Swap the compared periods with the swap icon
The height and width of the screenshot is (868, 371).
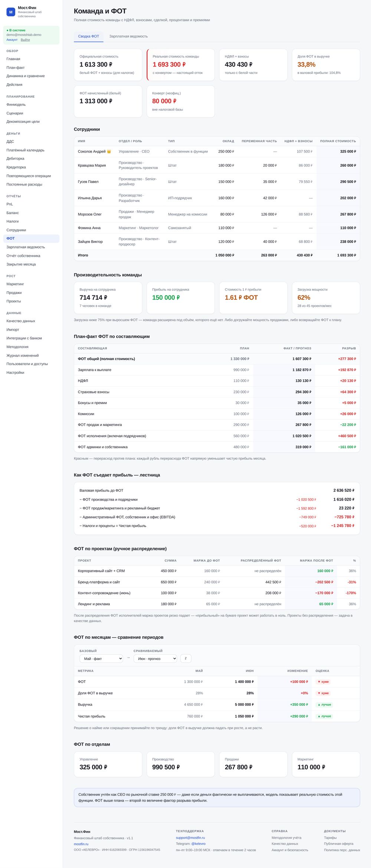186,658
